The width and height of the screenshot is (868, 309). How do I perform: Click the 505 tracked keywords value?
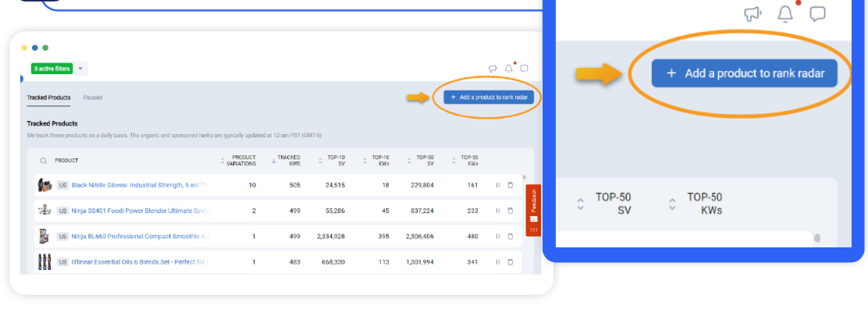coord(295,185)
